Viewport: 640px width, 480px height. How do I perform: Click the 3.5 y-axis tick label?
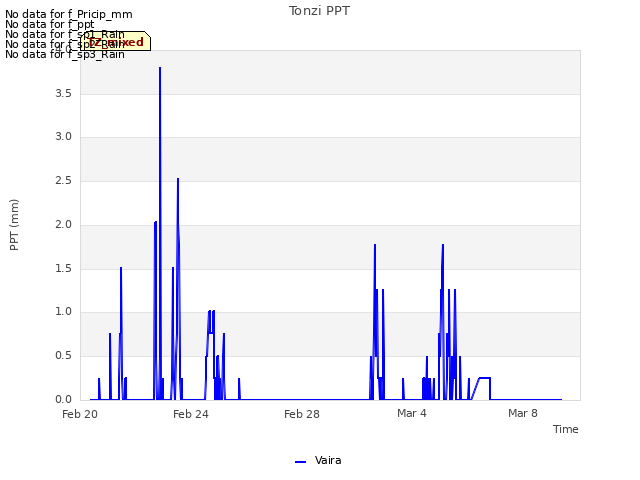coord(63,93)
